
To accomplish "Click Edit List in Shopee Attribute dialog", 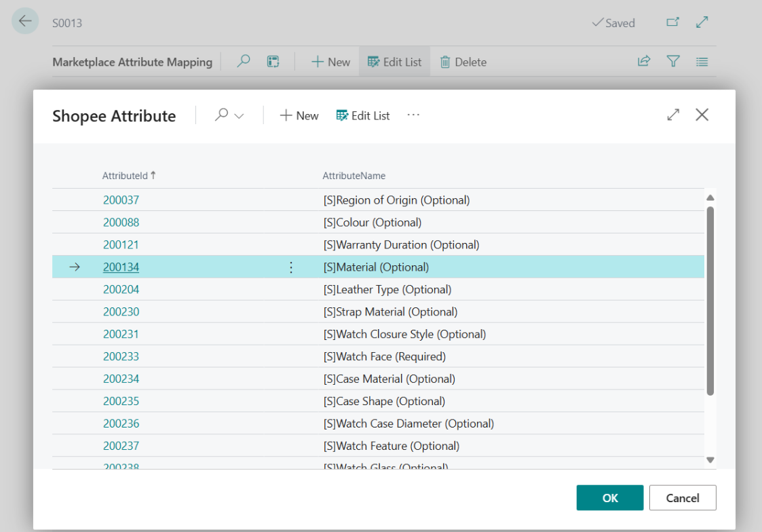I will [363, 116].
